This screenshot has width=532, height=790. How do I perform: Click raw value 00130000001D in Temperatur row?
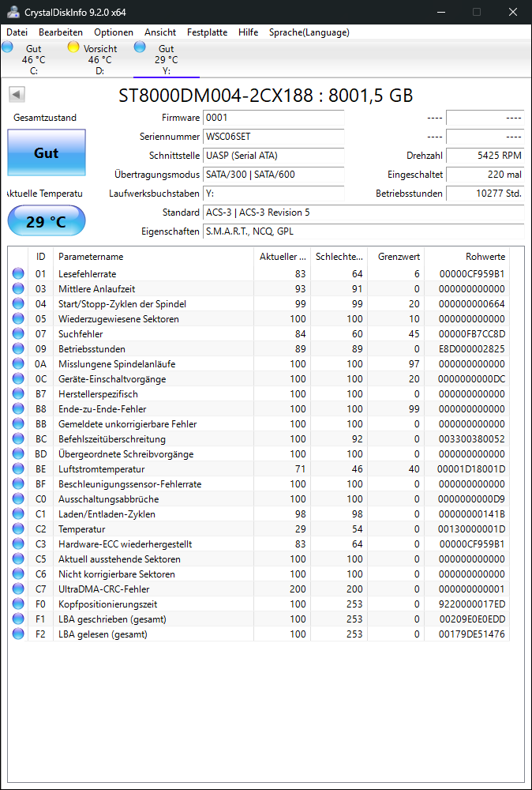tap(471, 529)
